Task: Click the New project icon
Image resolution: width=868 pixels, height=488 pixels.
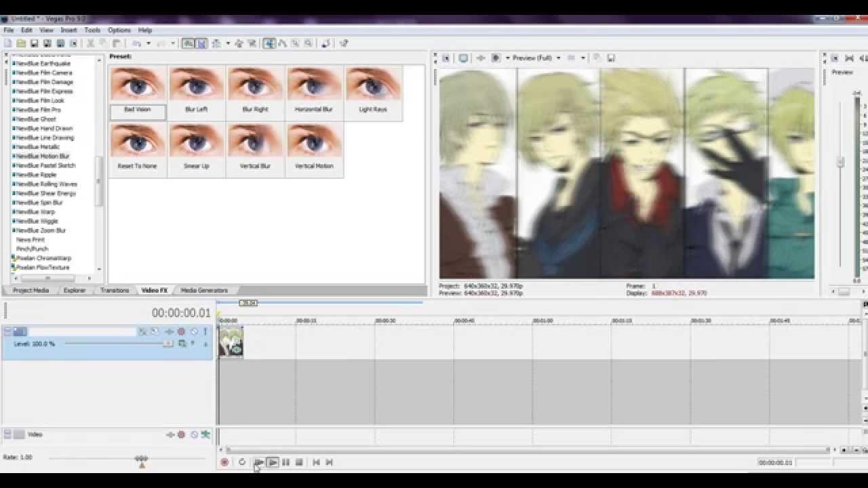Action: point(8,43)
